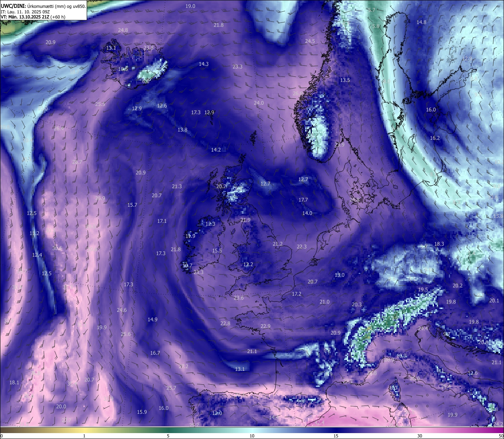Click the 21.9 value over northern England
This screenshot has width=504, height=439.
click(245, 220)
